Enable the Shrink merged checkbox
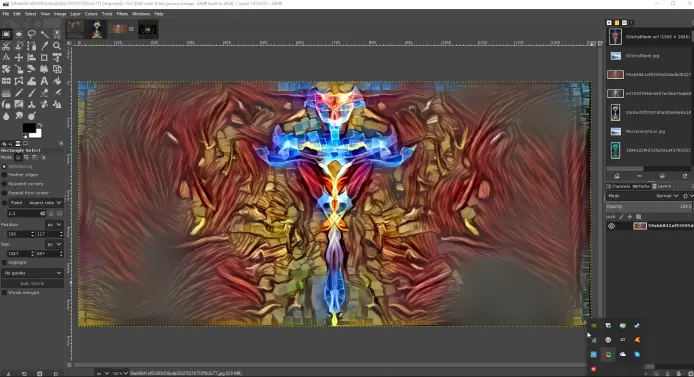 pos(4,292)
